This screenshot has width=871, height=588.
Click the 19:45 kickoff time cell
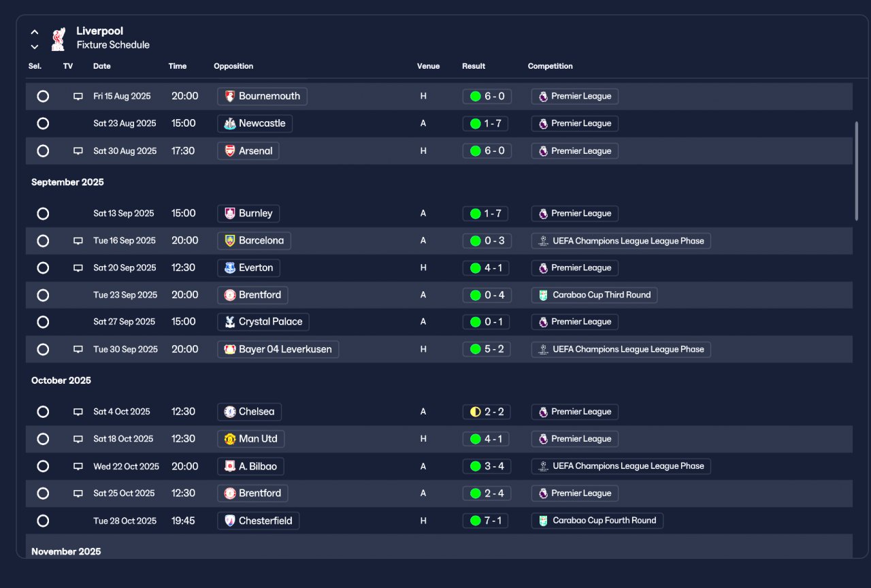coord(183,521)
